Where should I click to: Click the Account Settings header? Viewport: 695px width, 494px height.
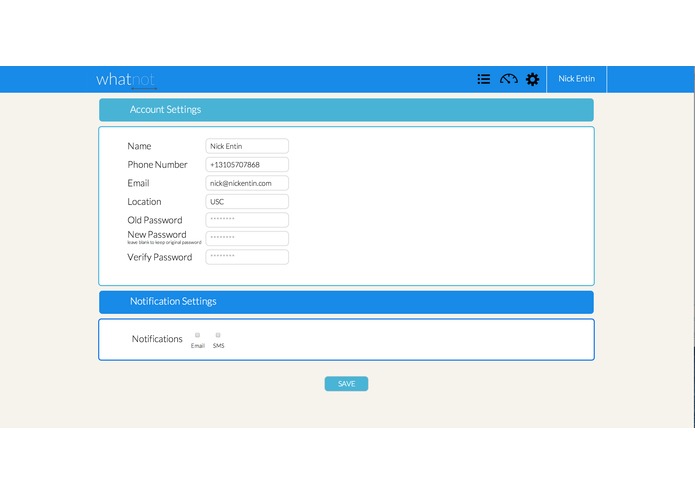[346, 110]
